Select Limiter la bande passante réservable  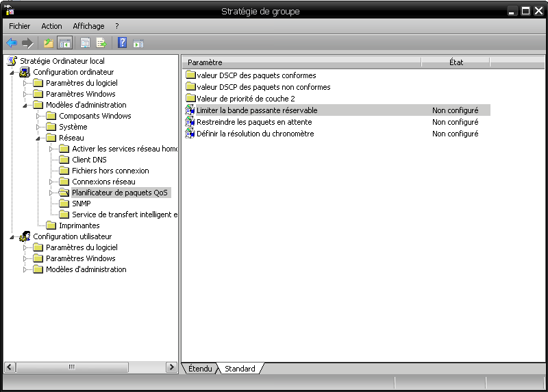(257, 110)
